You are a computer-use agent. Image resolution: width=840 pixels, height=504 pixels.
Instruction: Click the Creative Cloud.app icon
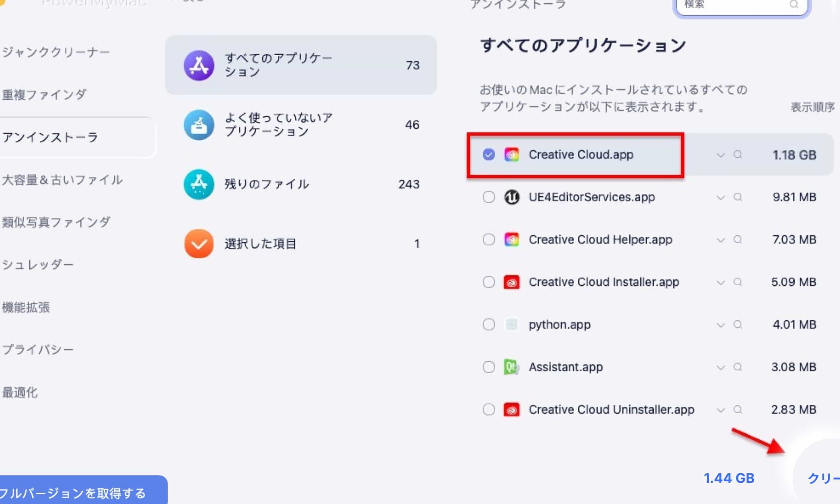[511, 155]
